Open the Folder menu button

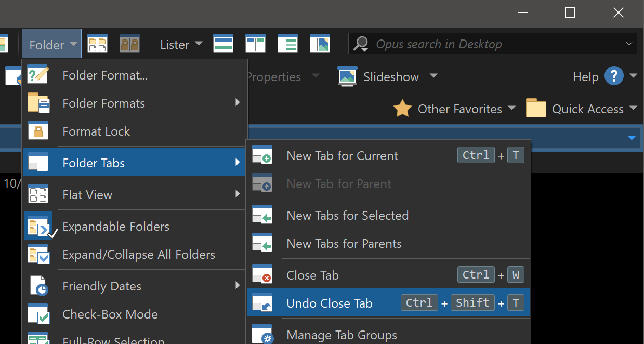coord(51,45)
